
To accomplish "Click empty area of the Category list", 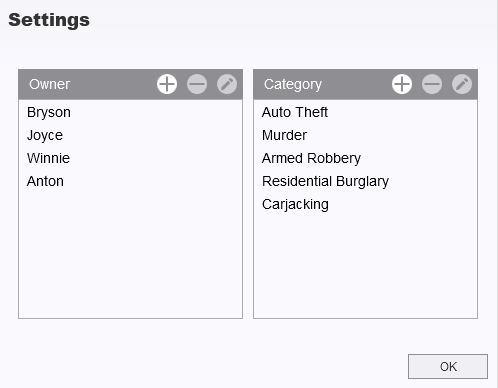I will (x=365, y=267).
